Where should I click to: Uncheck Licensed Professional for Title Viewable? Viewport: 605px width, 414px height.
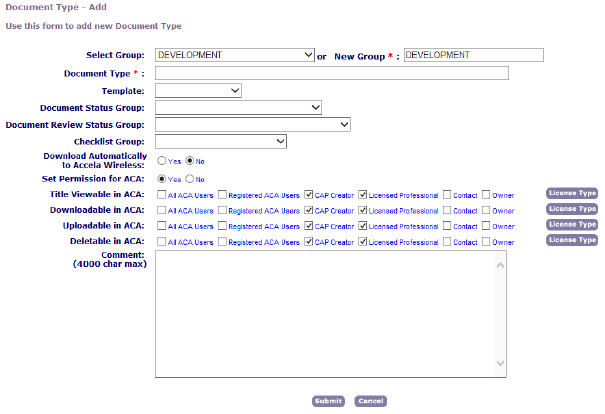(x=363, y=194)
